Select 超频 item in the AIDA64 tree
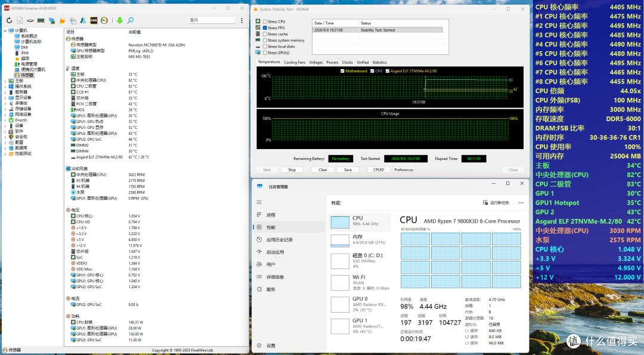Image resolution: width=644 pixels, height=355 pixels. 25,58
